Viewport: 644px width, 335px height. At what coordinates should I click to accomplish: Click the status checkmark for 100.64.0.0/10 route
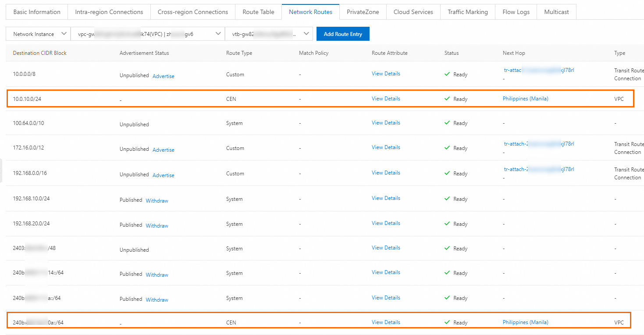click(447, 123)
